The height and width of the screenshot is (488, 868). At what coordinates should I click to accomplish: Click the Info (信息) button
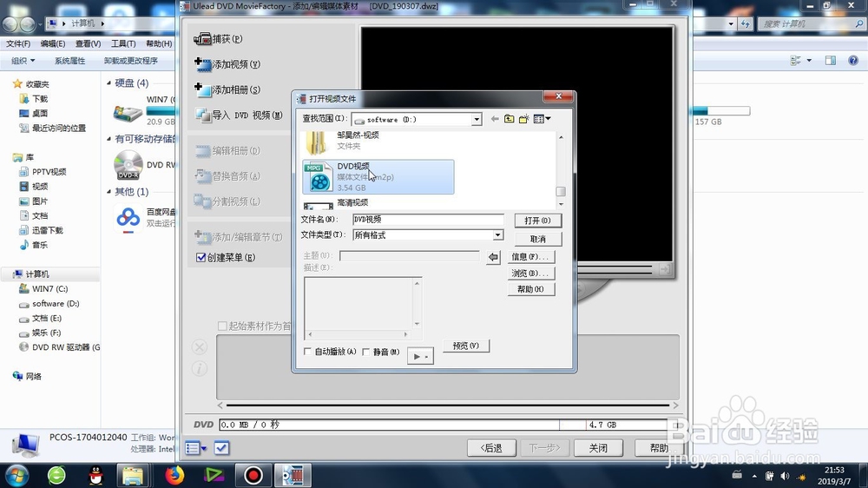[x=530, y=256]
